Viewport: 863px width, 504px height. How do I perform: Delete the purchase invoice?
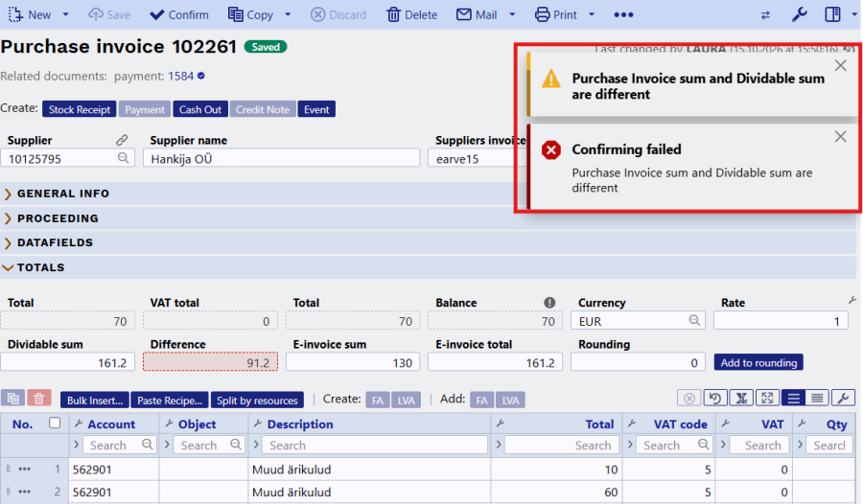point(411,15)
